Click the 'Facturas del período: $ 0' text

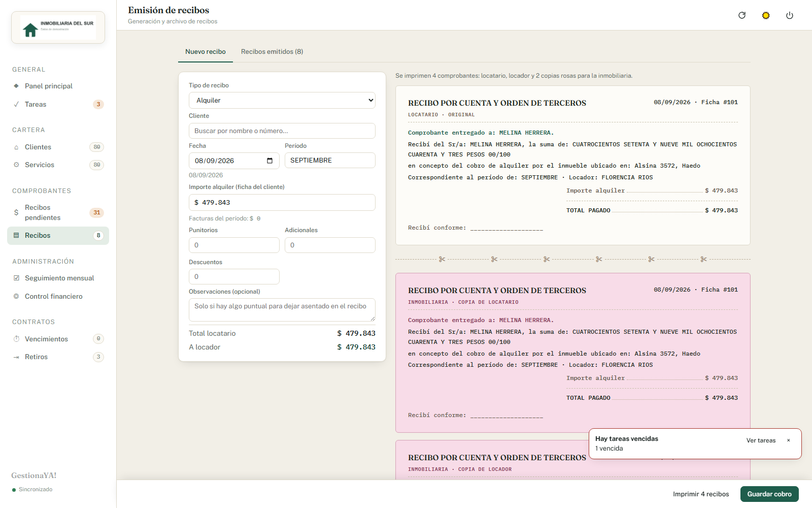[225, 218]
